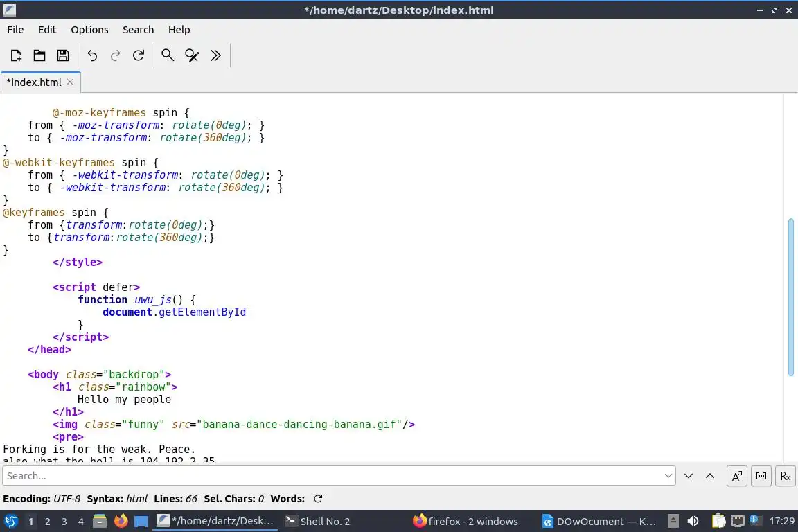Click the </style> closing tag line

pyautogui.click(x=78, y=262)
